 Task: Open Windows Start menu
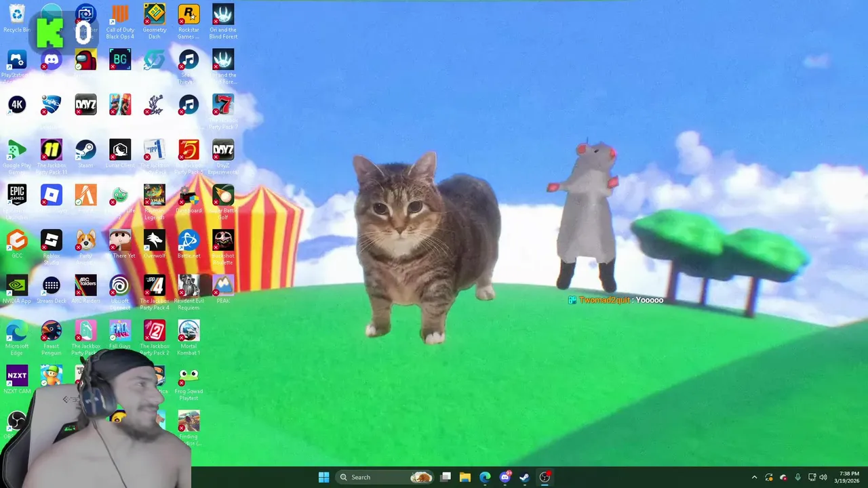[x=323, y=477]
